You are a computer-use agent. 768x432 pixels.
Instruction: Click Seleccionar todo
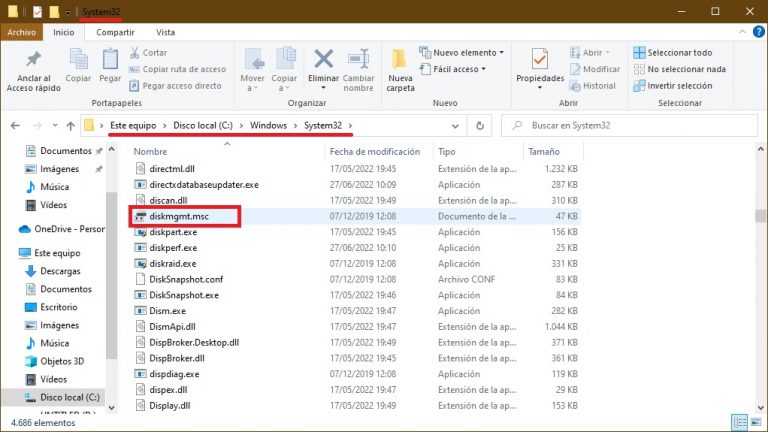pyautogui.click(x=672, y=52)
